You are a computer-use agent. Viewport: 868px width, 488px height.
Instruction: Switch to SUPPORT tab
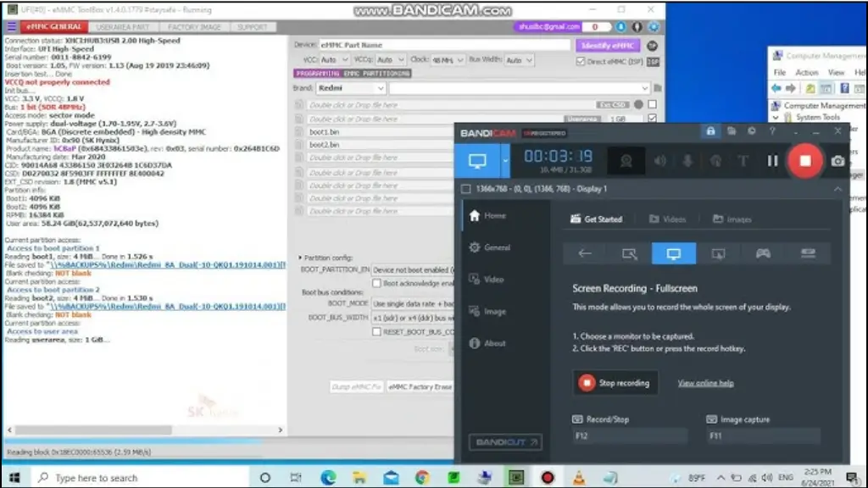pos(252,26)
